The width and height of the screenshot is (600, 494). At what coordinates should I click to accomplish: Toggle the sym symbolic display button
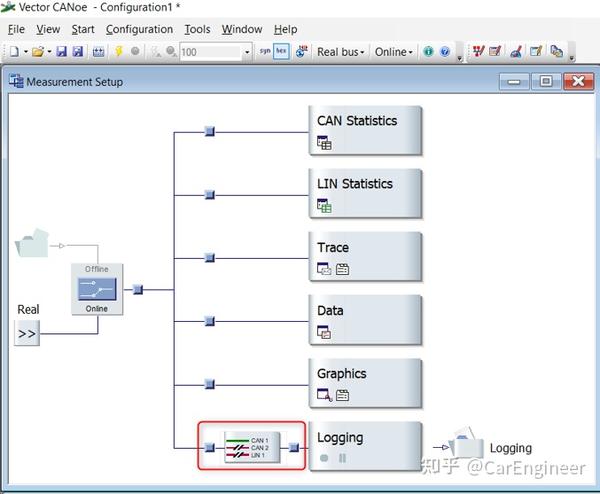click(x=265, y=51)
